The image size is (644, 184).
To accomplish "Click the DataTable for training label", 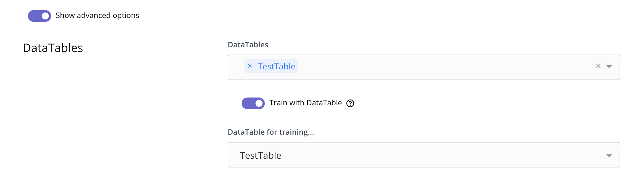I will [x=271, y=132].
